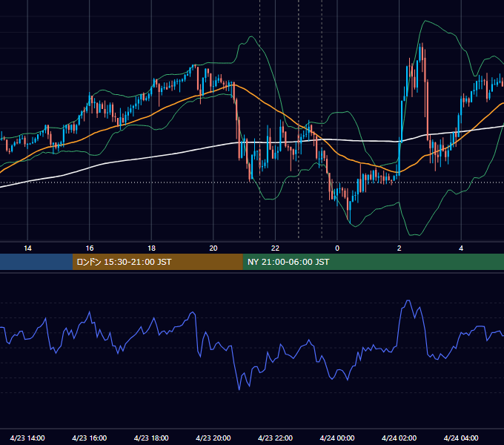504x445 pixels.
Task: Click the 14 hour label on chart axis
Action: pos(27,248)
